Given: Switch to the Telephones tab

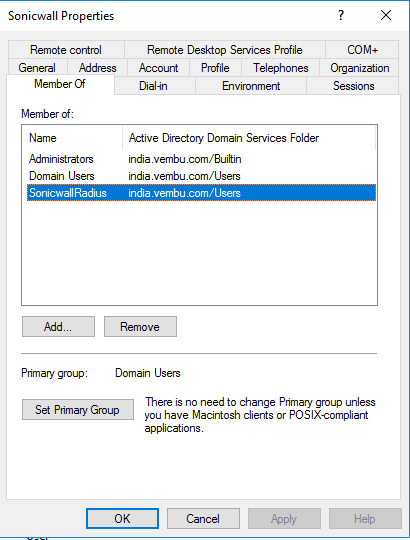Looking at the screenshot, I should click(281, 68).
